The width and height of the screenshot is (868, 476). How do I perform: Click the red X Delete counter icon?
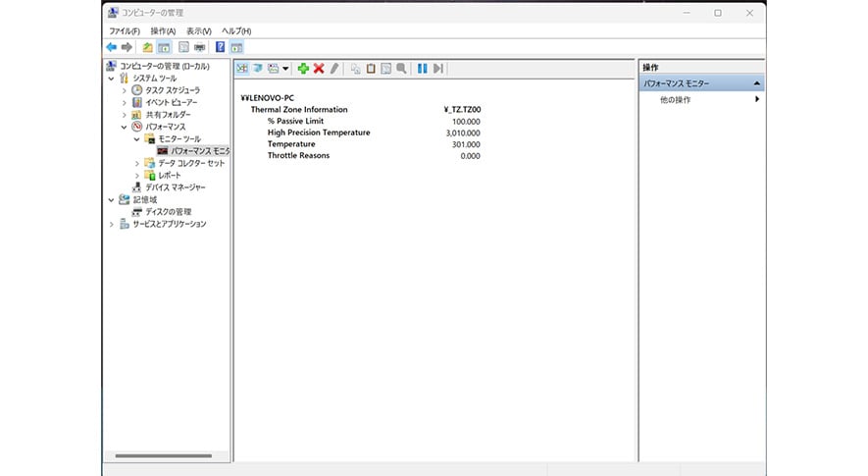click(319, 68)
